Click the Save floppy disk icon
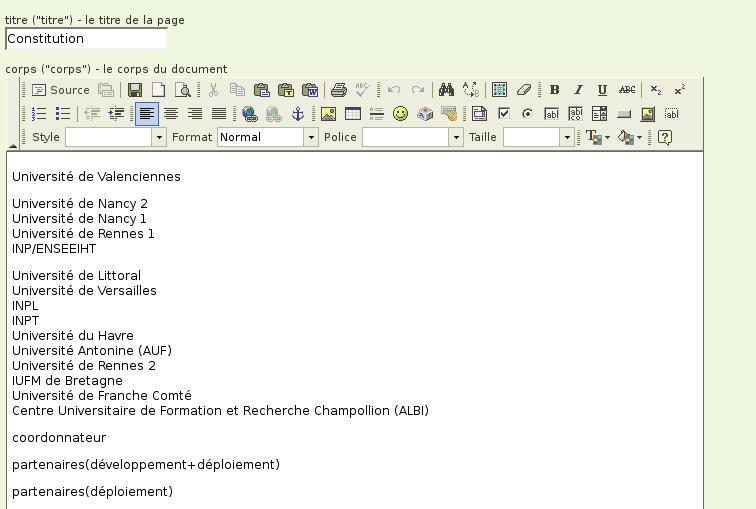The width and height of the screenshot is (756, 509). coord(135,90)
